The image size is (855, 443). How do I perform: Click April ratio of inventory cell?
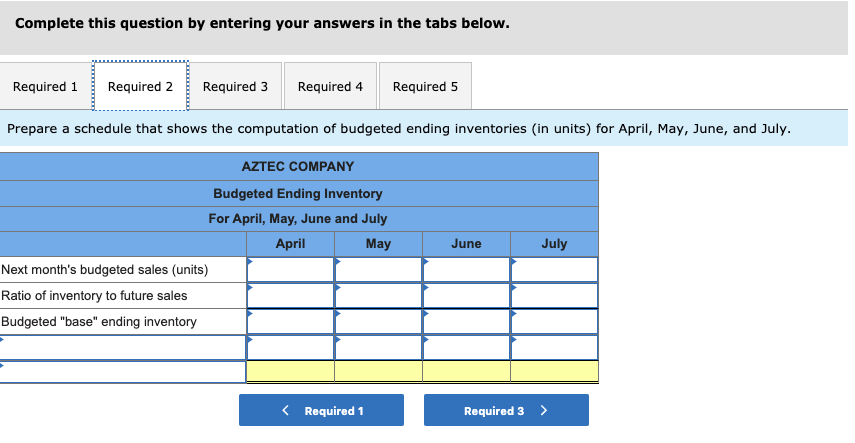290,296
